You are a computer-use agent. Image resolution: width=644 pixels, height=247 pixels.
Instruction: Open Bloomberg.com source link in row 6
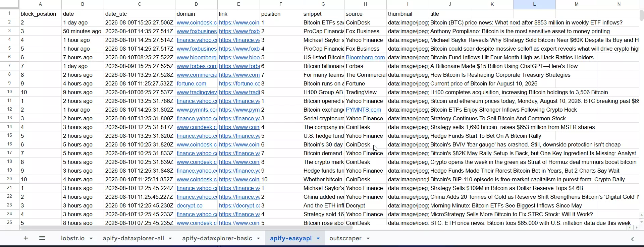click(365, 57)
